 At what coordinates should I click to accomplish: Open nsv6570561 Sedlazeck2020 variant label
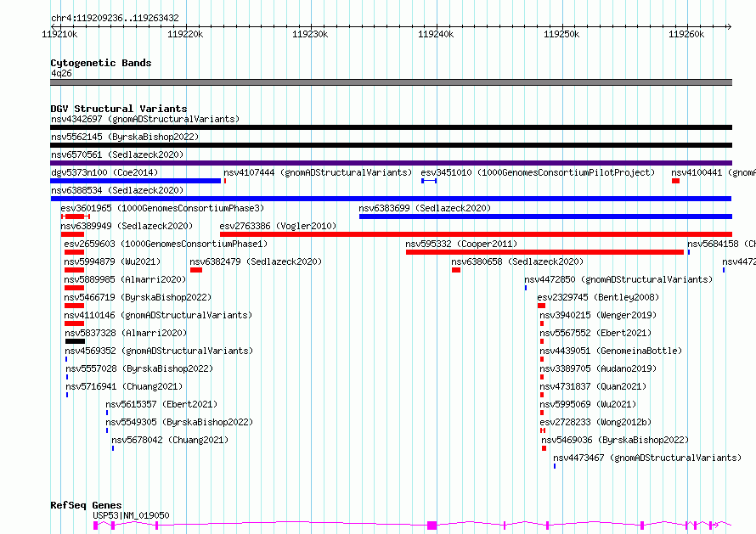tap(117, 155)
